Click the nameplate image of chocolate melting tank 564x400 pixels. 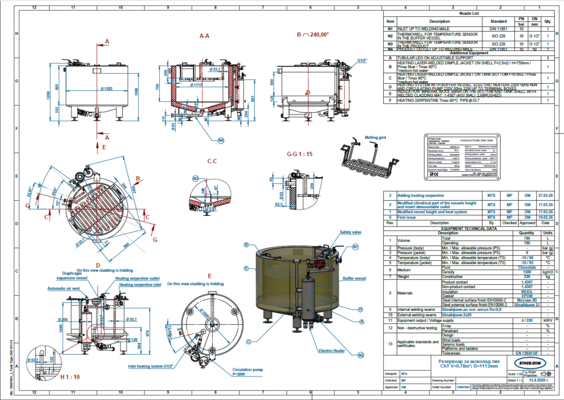point(462,156)
